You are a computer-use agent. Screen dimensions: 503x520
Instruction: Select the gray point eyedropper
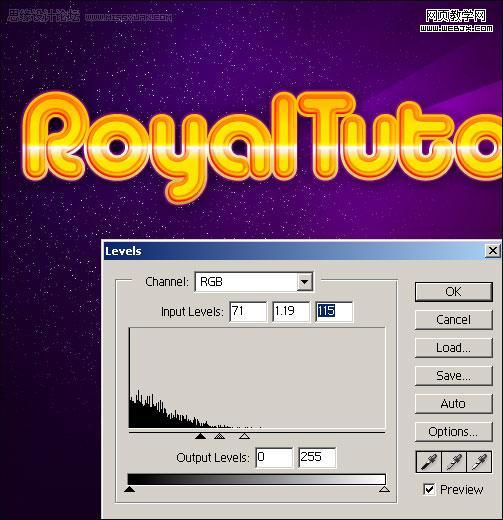(x=454, y=462)
